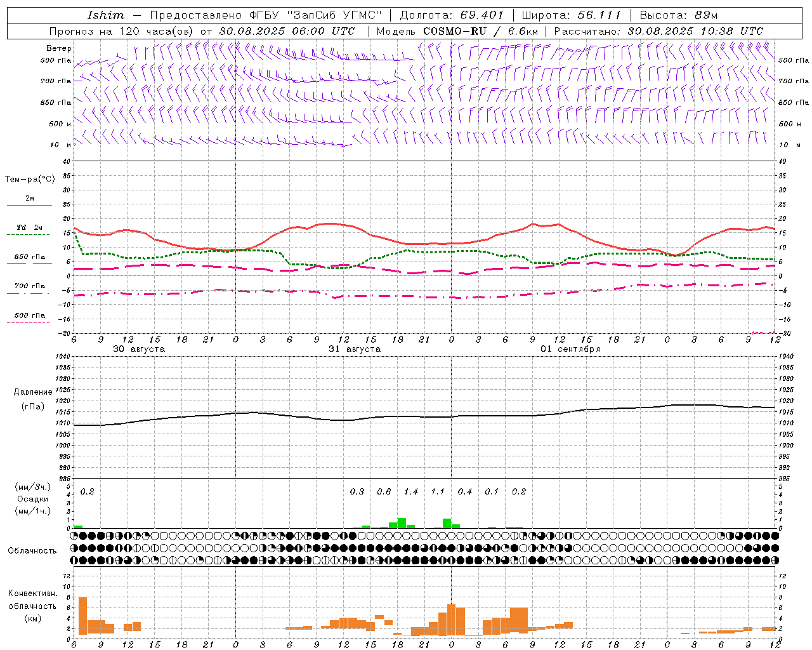Click the "31 августа" date label
This screenshot has height=650, width=812.
[x=354, y=349]
